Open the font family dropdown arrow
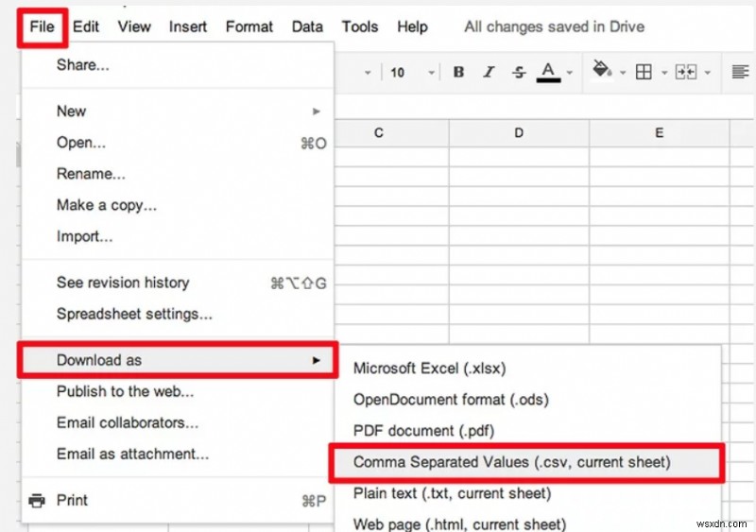This screenshot has height=532, width=756. coord(368,73)
